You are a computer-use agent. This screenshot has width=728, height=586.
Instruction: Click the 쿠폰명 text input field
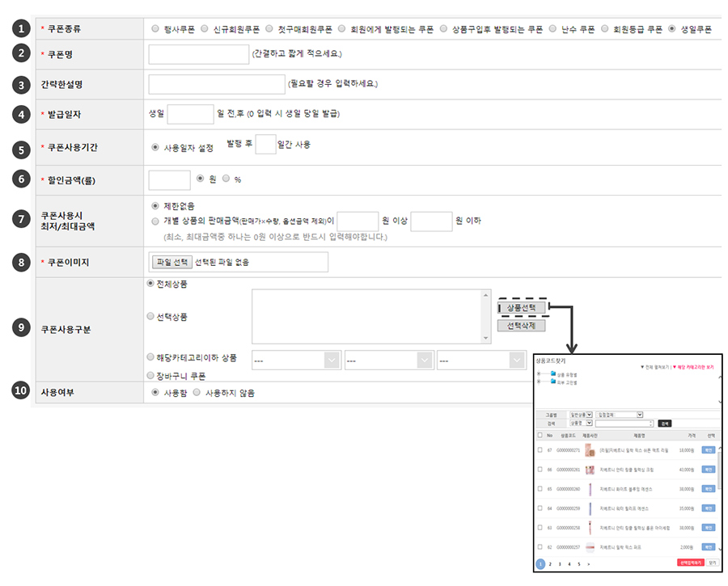199,54
